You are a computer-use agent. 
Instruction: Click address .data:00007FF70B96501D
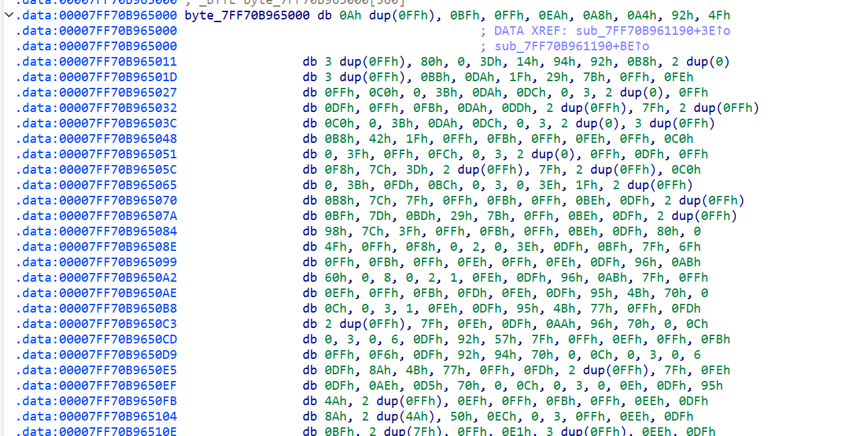click(x=97, y=77)
